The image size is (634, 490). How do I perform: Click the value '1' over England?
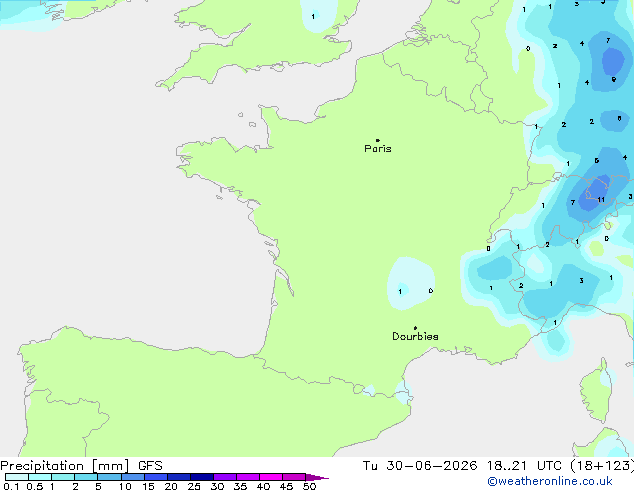[x=313, y=17]
